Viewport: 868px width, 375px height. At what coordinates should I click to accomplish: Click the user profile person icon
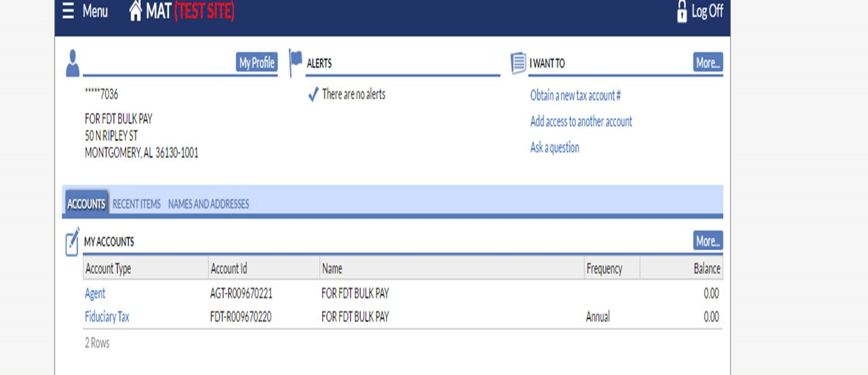click(x=72, y=63)
